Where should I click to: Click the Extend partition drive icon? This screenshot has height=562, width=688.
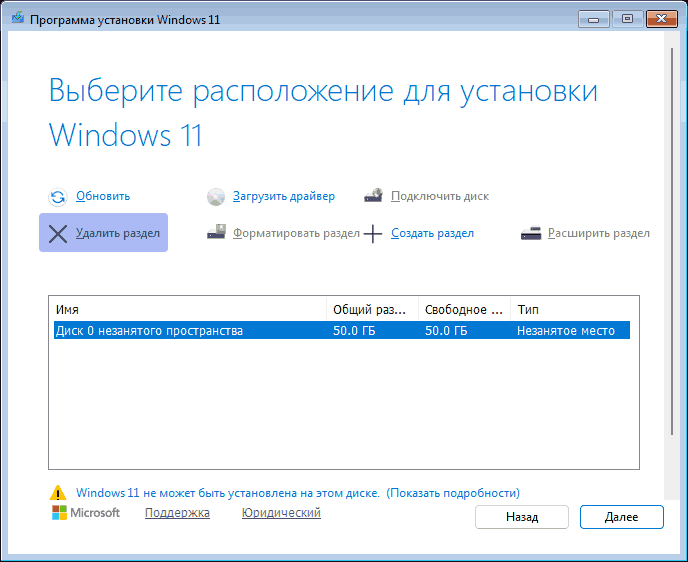pos(531,233)
